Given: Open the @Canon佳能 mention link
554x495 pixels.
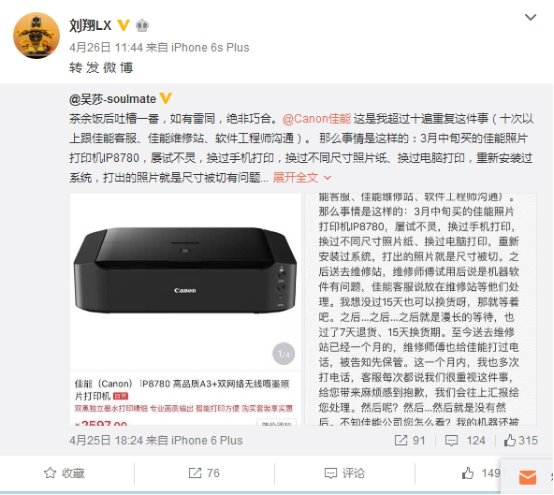Looking at the screenshot, I should tap(317, 119).
